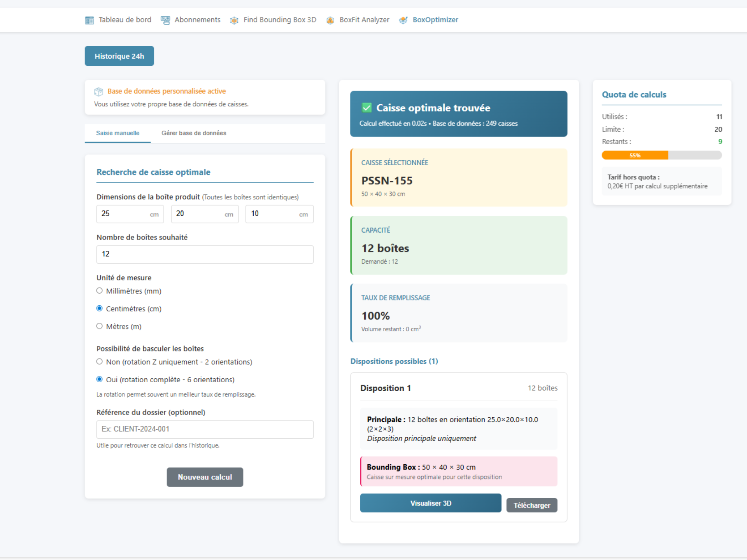Focus the Référence du dossier input
This screenshot has width=747, height=560.
point(205,429)
